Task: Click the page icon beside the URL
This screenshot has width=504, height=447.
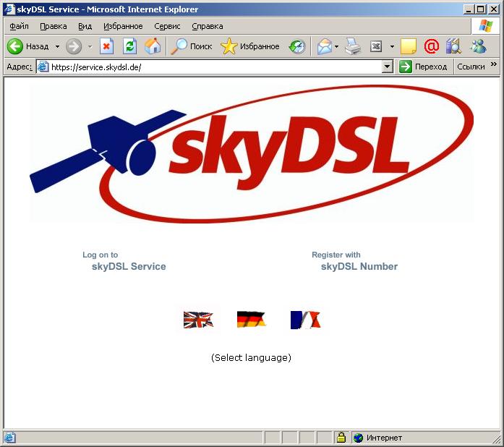Action: pos(43,67)
